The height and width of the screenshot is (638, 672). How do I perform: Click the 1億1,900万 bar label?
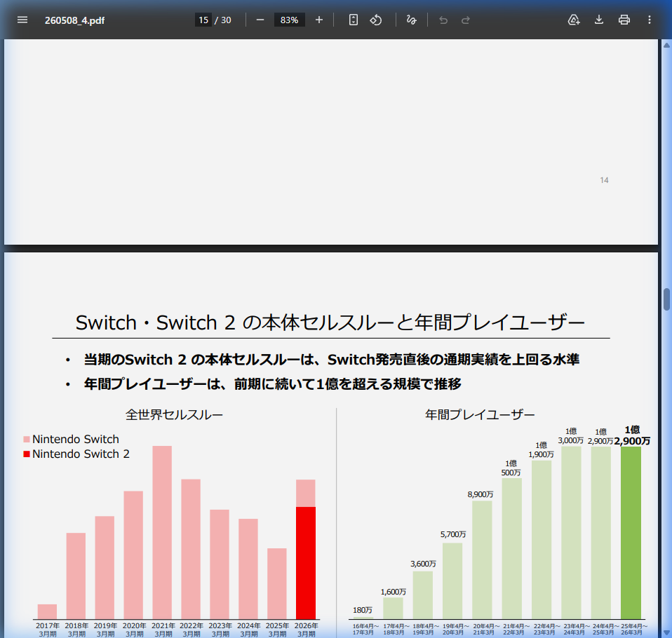tap(541, 450)
